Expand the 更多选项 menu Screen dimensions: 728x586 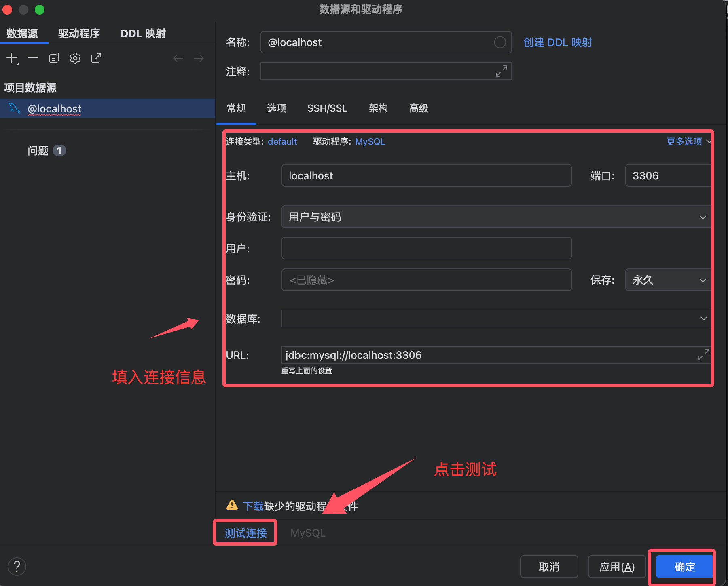tap(688, 142)
